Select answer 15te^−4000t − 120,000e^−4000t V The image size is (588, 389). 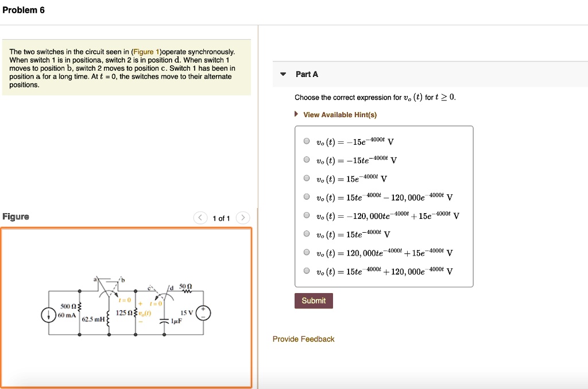coord(306,196)
